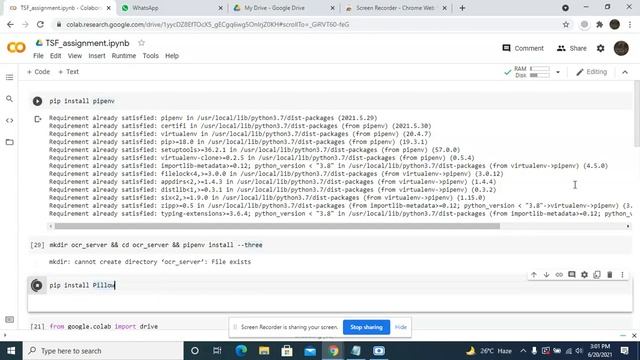The image size is (640, 360).
Task: Click the notebook vertical scrollbar
Action: pos(637,113)
